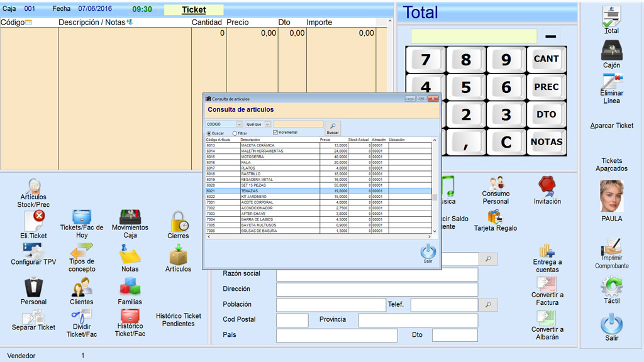Toggle the Incremental checkbox
Viewport: 644px width, 362px height.
(275, 133)
